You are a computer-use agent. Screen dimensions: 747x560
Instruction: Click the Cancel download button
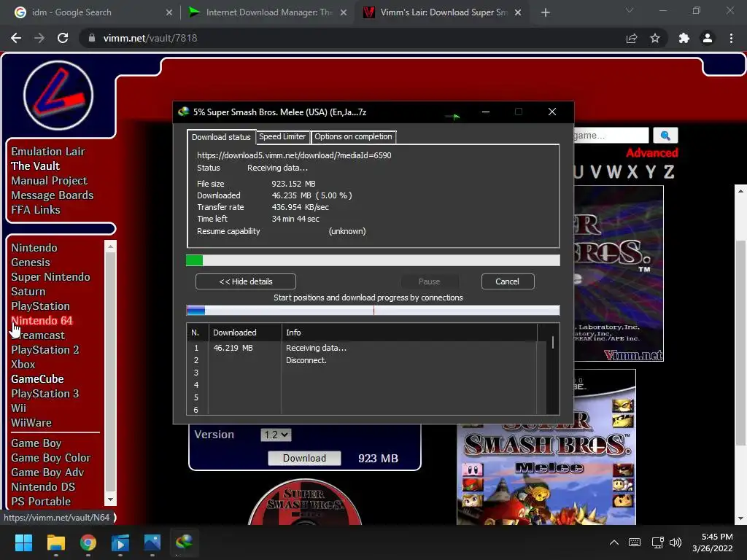[x=508, y=281]
